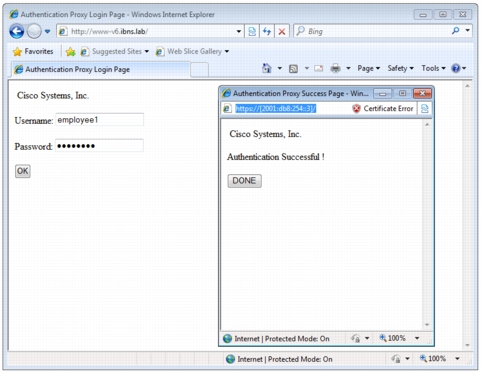Open Web Slice Gallery dropdown
Viewport: 482px width, 374px height.
pos(192,52)
